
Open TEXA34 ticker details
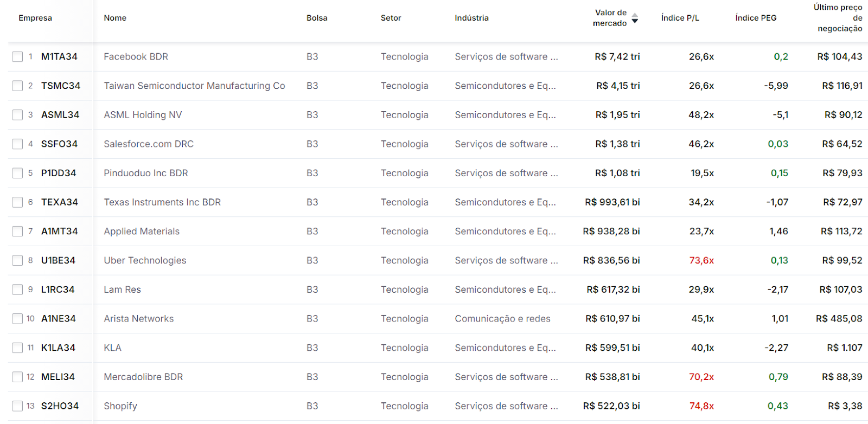[x=60, y=202]
